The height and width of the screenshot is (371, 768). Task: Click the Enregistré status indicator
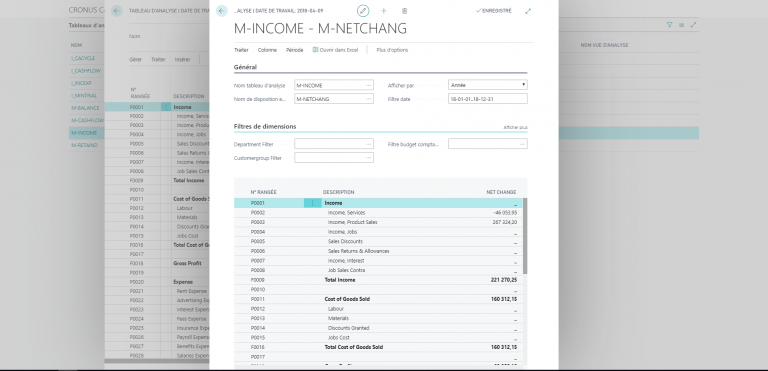494,11
